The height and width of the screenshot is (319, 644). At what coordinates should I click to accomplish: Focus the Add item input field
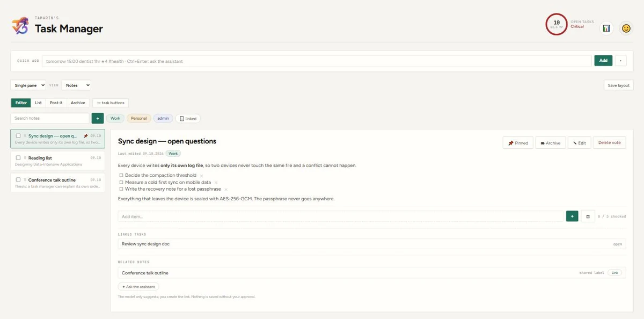point(341,216)
